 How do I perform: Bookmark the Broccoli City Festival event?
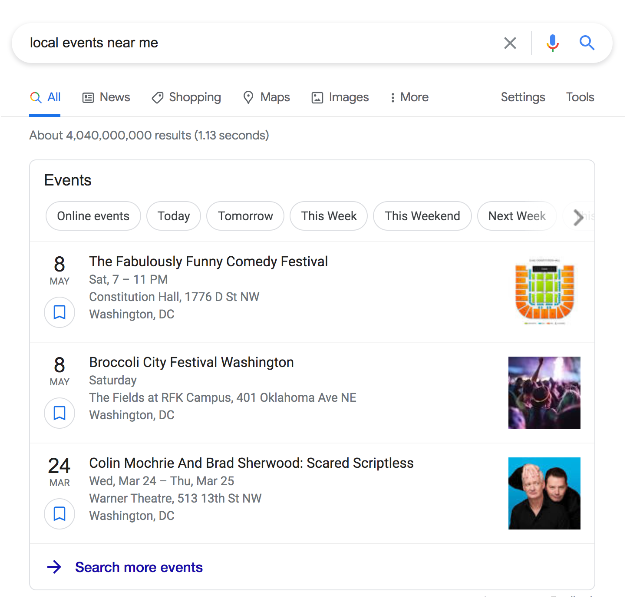[60, 413]
